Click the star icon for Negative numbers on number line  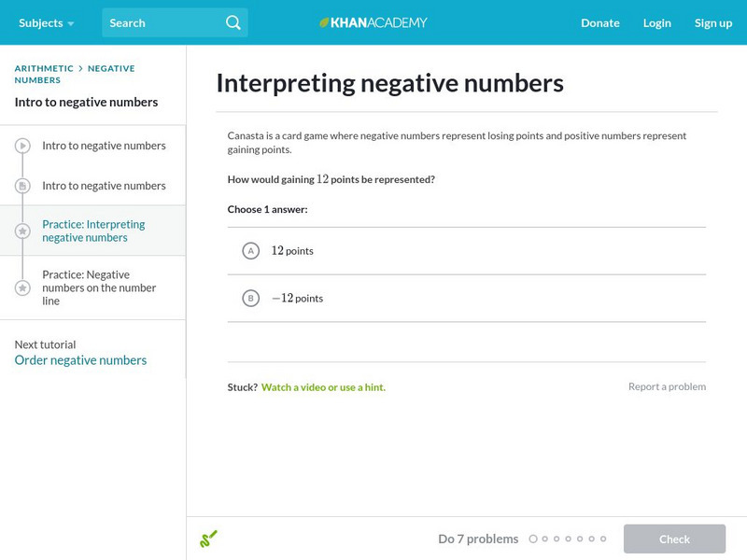(x=22, y=287)
